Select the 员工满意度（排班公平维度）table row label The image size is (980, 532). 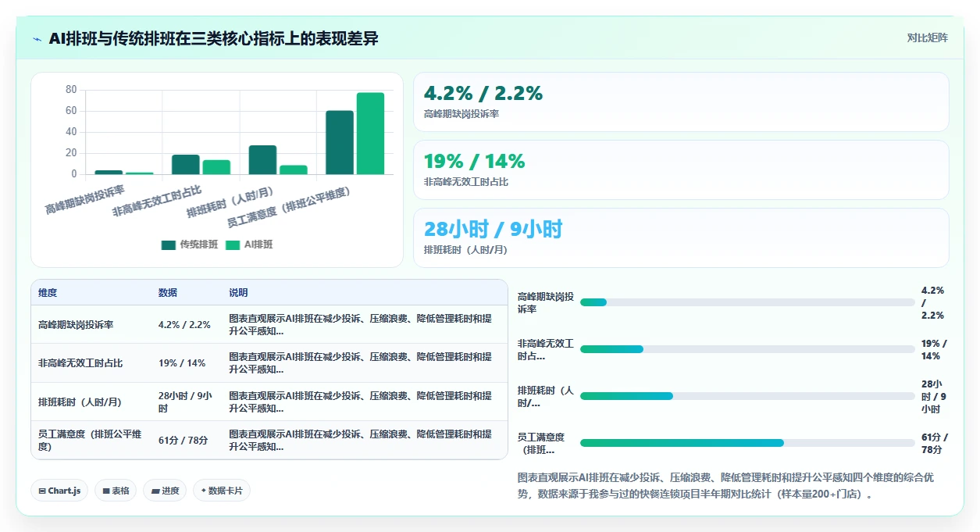91,441
